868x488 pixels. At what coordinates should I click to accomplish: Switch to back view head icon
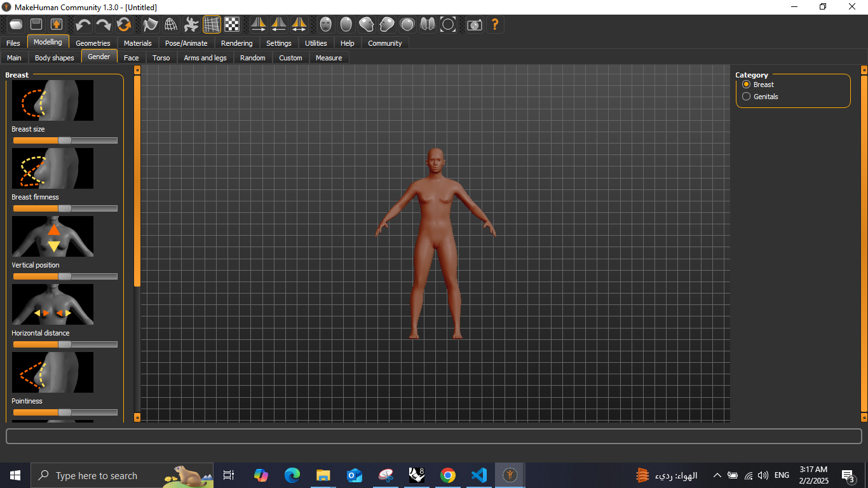point(346,25)
